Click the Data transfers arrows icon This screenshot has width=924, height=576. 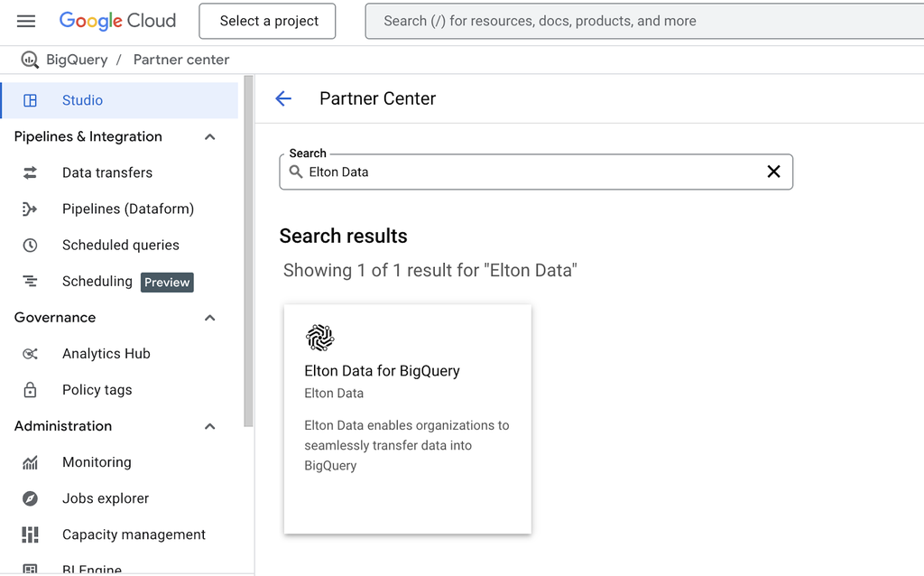click(x=30, y=172)
